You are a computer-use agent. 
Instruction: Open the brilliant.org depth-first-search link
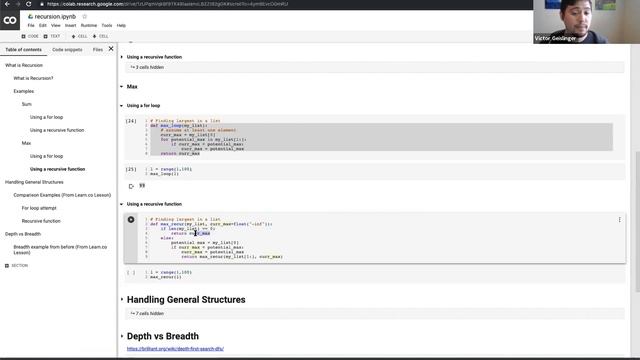pyautogui.click(x=175, y=349)
